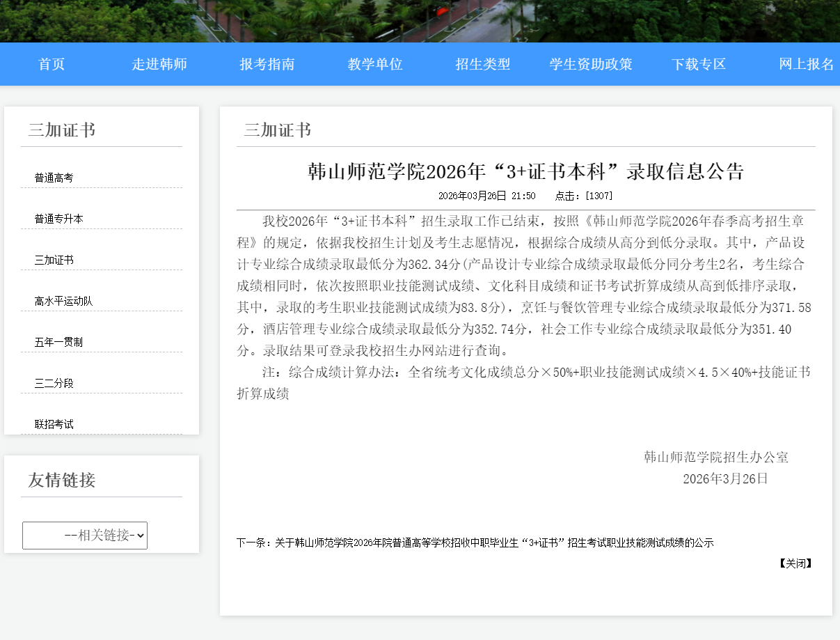Go to 网上报名 online registration
Image resolution: width=840 pixels, height=640 pixels.
tap(807, 63)
